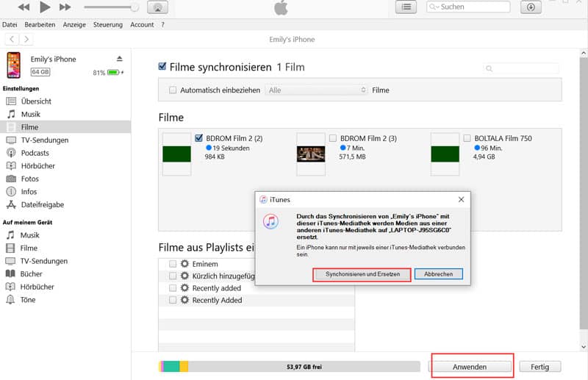Viewport: 588px width, 380px height.
Task: Click the storage capacity bar
Action: [x=289, y=367]
